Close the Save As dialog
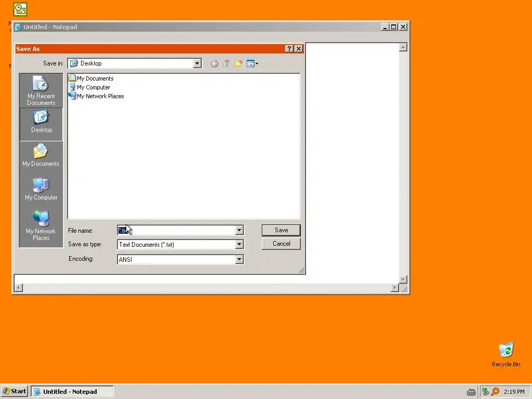Image resolution: width=532 pixels, height=399 pixels. tap(299, 48)
